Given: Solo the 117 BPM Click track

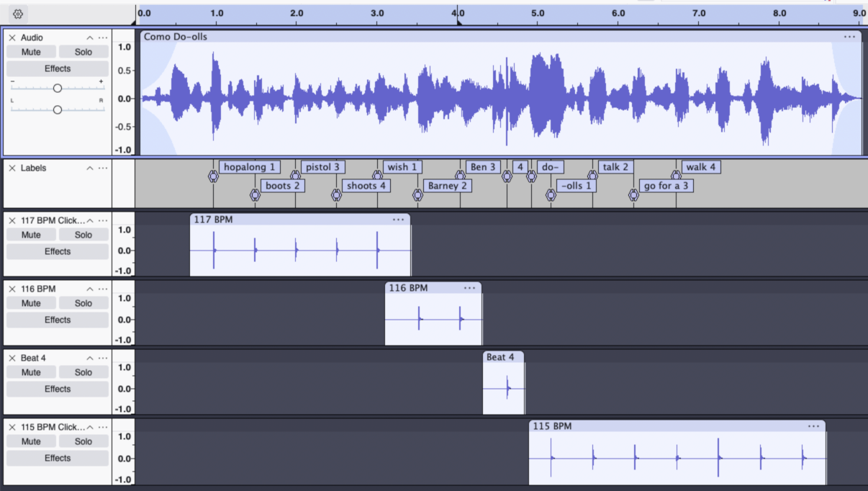Looking at the screenshot, I should (83, 234).
